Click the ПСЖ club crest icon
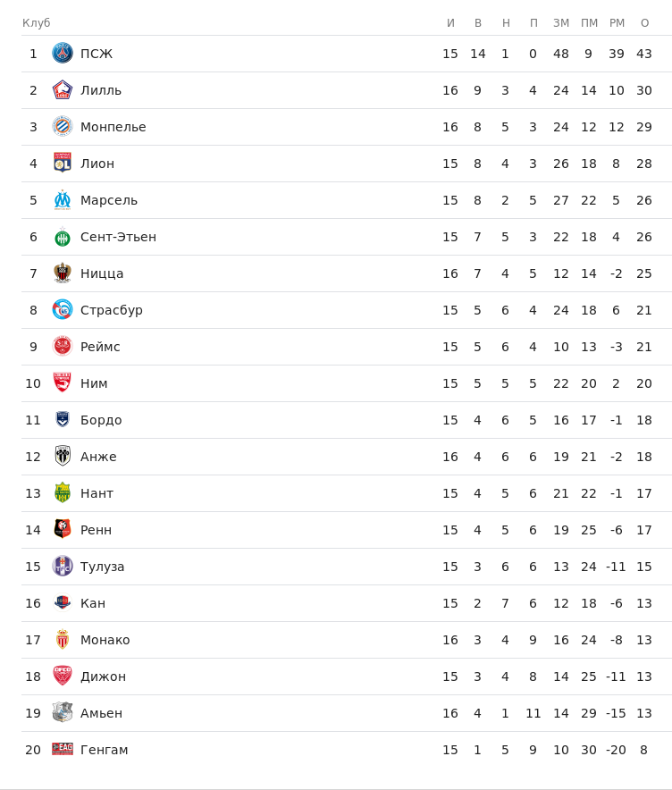 pos(63,54)
